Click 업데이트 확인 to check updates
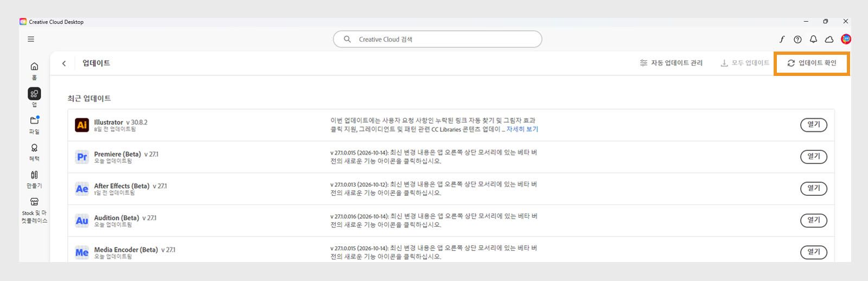The height and width of the screenshot is (281, 868). coord(812,63)
